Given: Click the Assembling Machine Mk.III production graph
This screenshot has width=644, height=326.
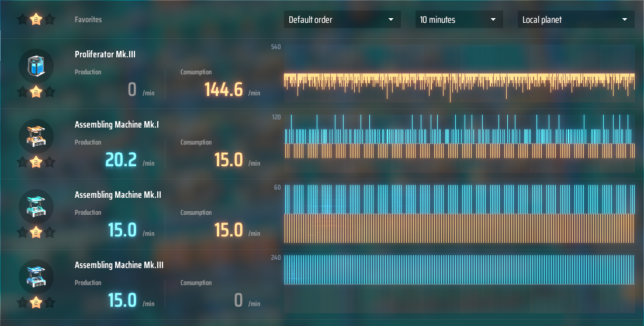Looking at the screenshot, I should (x=459, y=270).
